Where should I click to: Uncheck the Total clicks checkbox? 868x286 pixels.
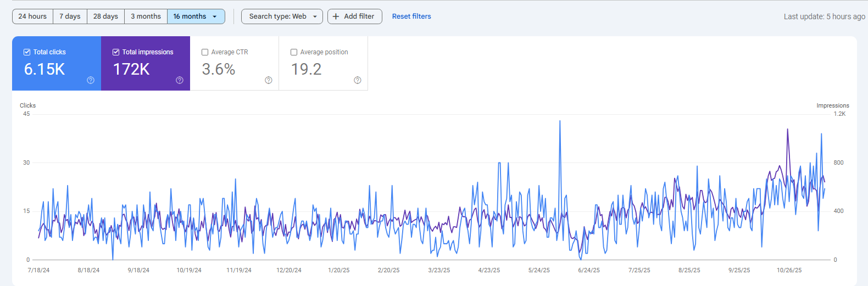[27, 52]
